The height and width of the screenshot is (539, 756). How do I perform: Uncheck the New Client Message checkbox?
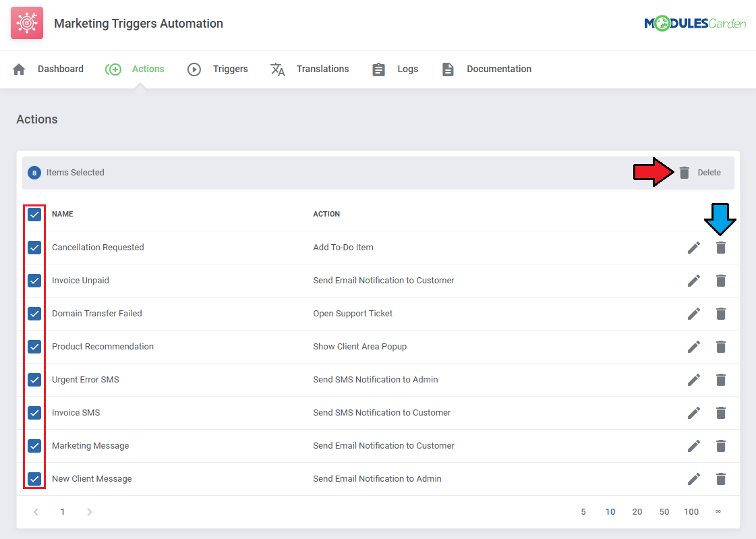coord(34,479)
